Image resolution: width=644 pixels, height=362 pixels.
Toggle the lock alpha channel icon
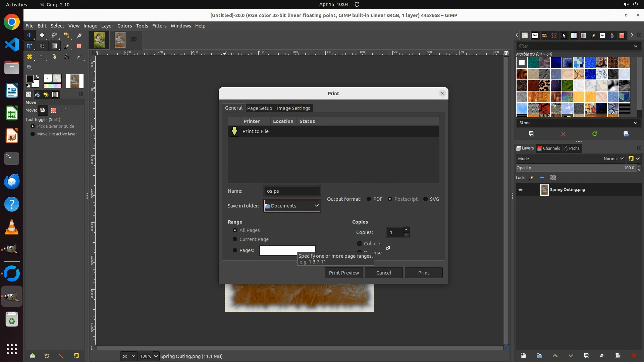click(x=553, y=178)
